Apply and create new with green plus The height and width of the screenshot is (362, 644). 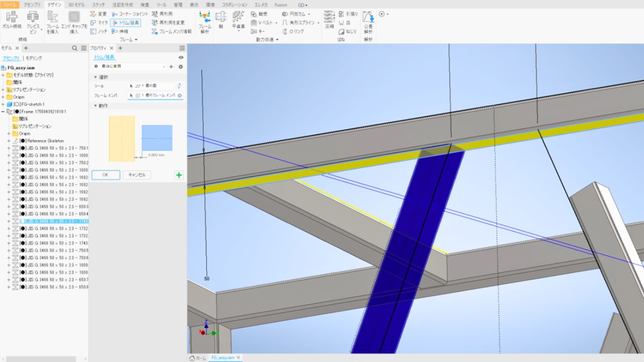coord(179,175)
